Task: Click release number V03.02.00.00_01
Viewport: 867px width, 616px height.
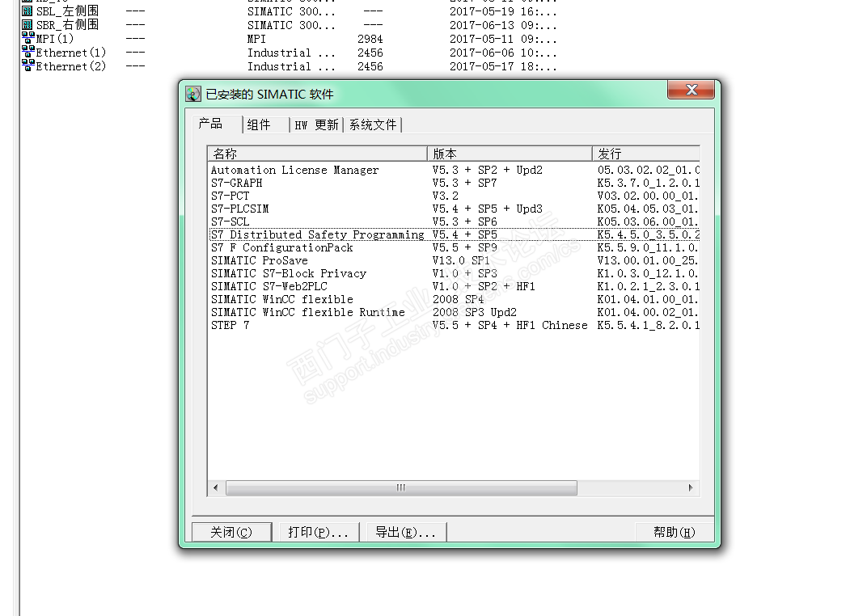Action: click(648, 196)
